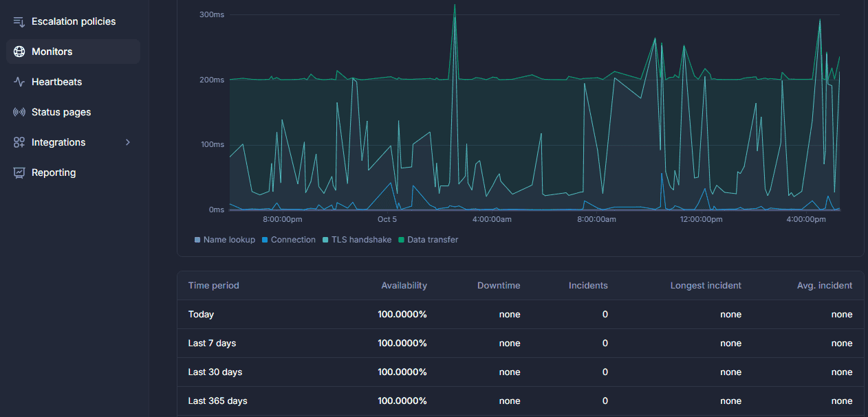Click the Integrations grid icon
This screenshot has height=417, width=868.
19,142
